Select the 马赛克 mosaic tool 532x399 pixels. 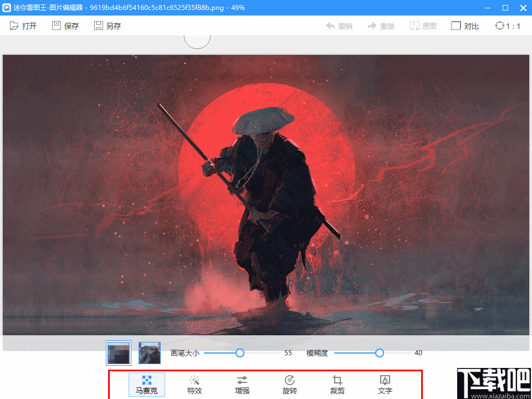[146, 385]
